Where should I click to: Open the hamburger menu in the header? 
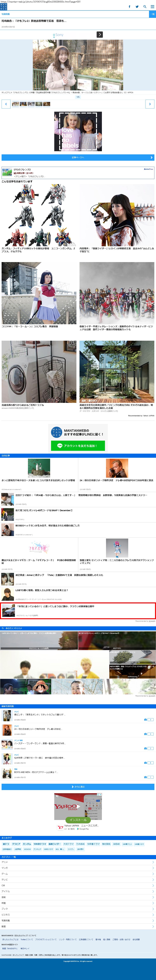(152, 6)
